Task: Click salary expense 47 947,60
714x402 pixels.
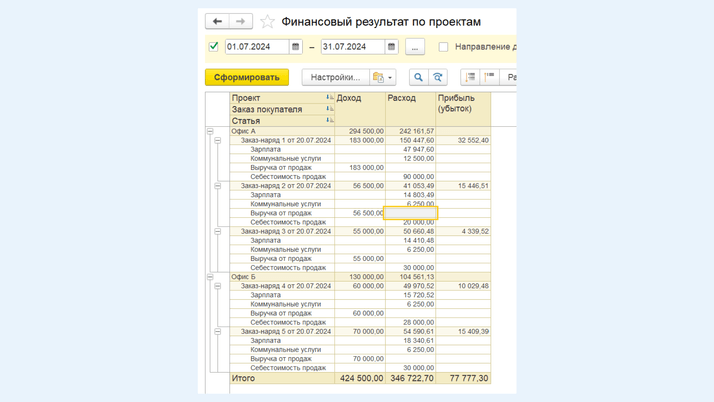Action: coord(418,149)
